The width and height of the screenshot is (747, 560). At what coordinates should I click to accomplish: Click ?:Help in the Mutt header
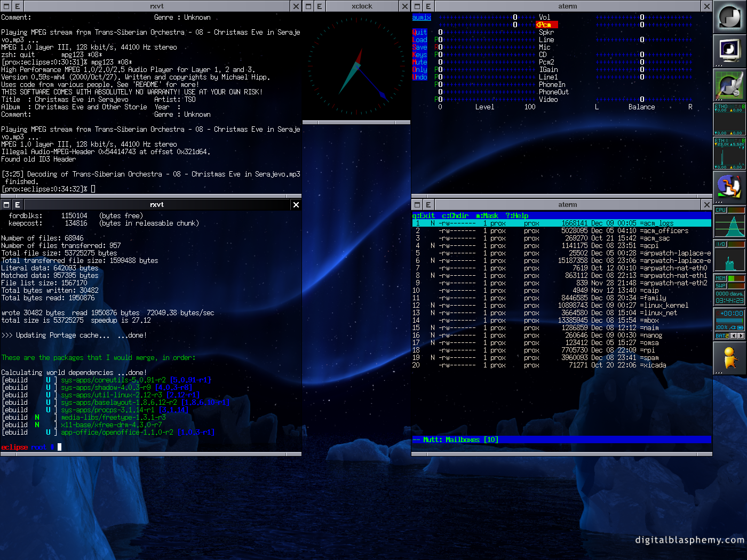(x=517, y=216)
